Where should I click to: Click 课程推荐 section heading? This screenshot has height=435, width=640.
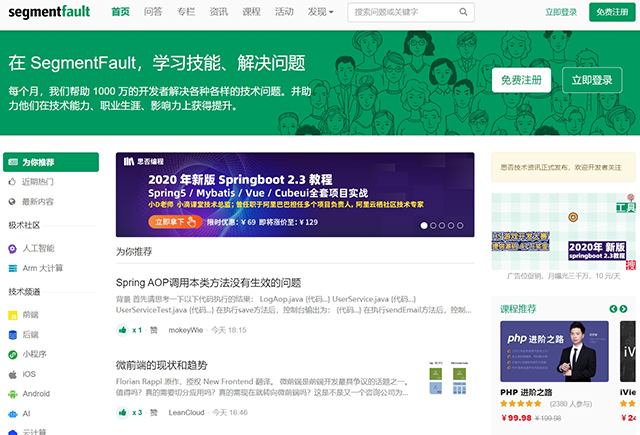(x=518, y=309)
